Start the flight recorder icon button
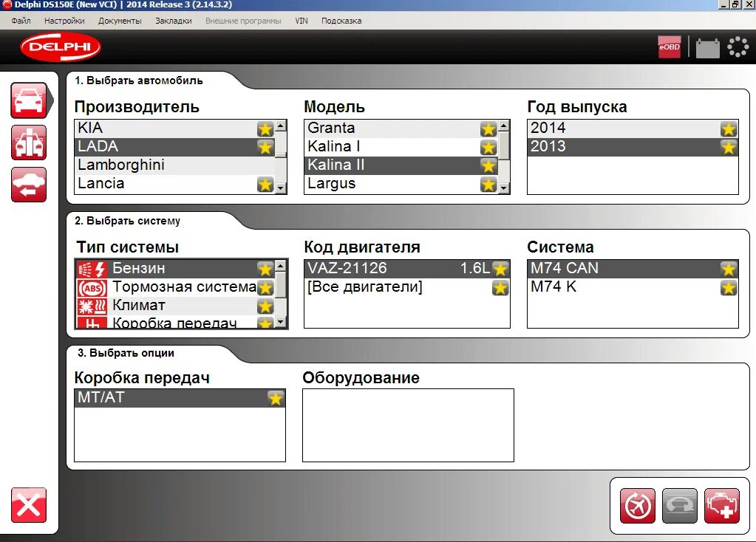 pos(638,506)
